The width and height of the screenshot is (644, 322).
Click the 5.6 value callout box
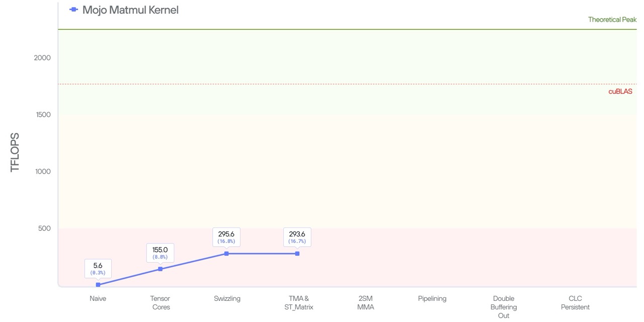[x=98, y=269]
